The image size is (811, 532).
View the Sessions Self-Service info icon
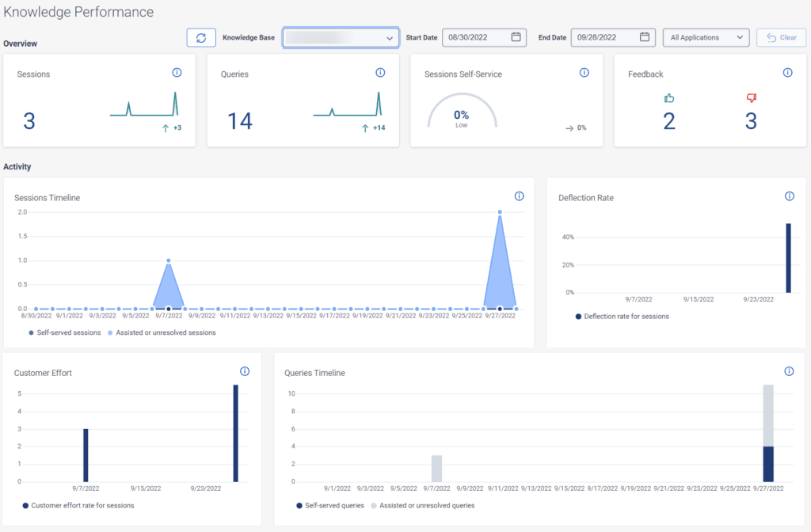pyautogui.click(x=584, y=72)
